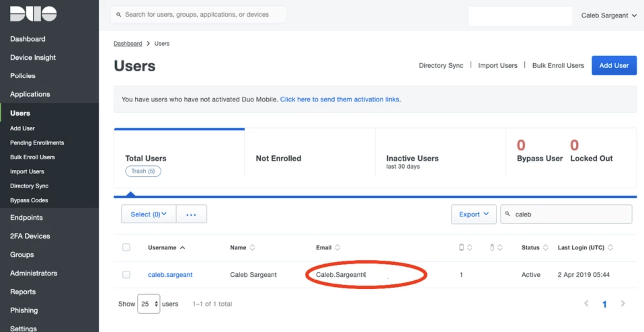Show Locked Out users filter
Screen dimensions: 644x332
click(591, 151)
